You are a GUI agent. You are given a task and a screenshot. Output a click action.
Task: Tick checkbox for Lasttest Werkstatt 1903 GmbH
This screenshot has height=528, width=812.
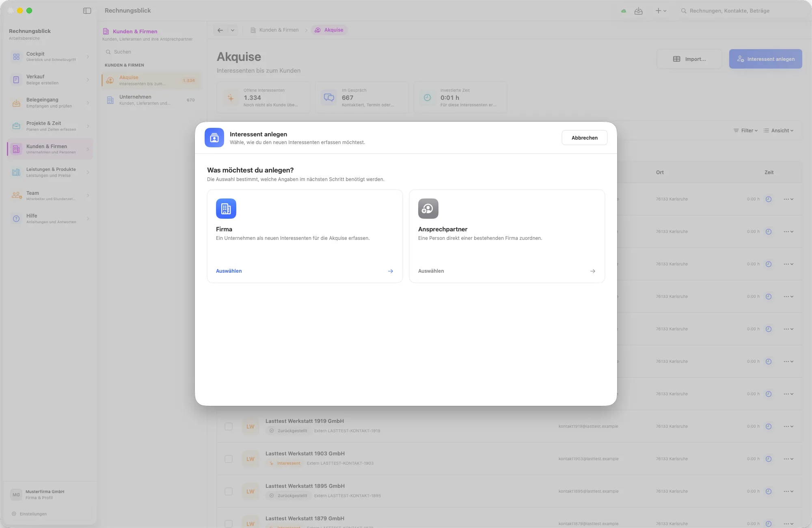pos(229,459)
